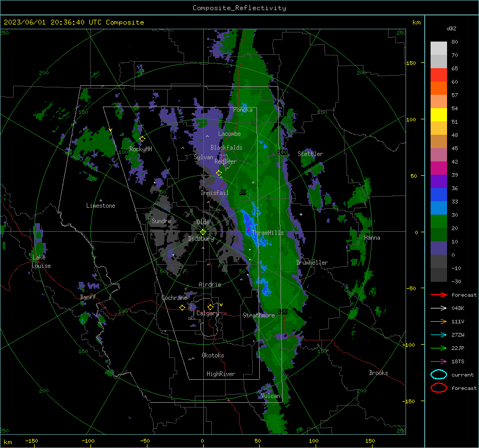Click the Innisfail town label
This screenshot has height=448, width=479.
click(214, 193)
